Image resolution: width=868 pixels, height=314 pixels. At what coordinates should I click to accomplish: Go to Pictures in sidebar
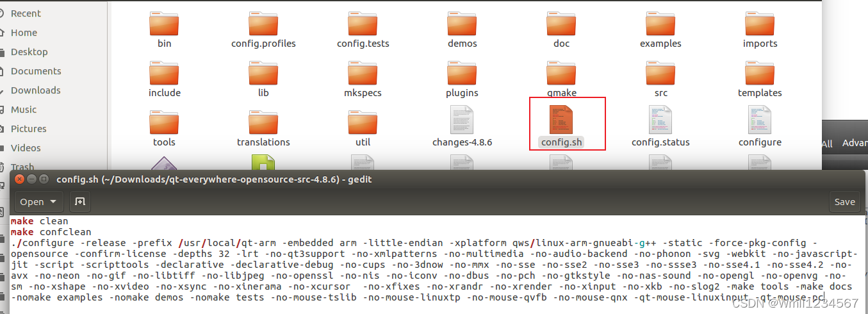[28, 129]
